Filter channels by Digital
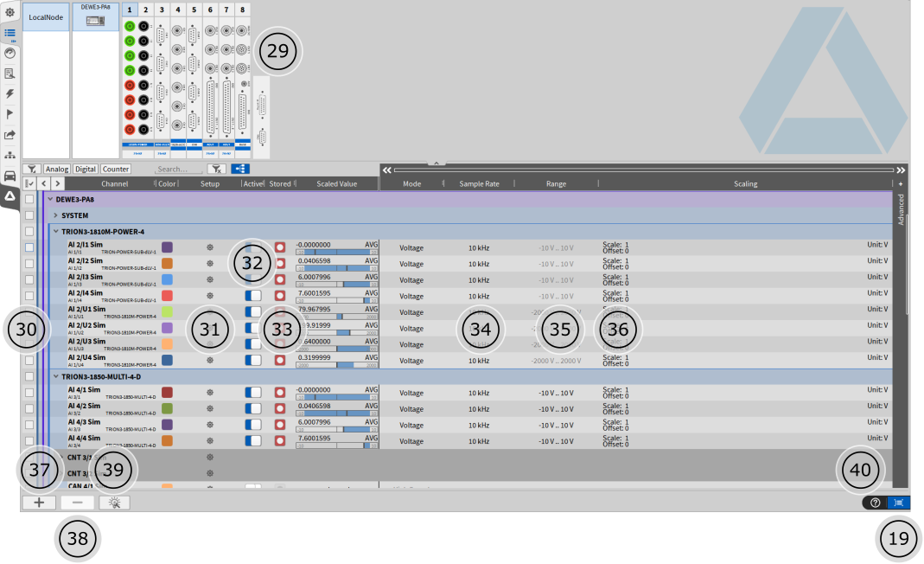 [86, 169]
